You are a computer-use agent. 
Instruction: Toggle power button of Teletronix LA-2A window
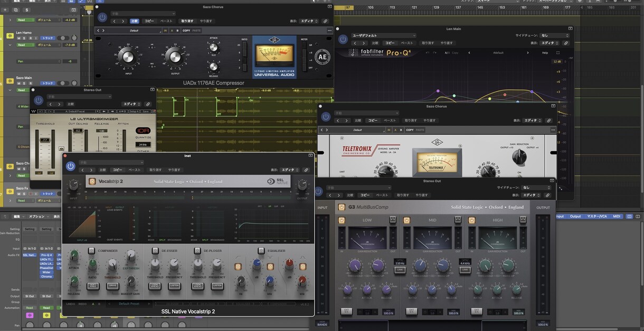tap(325, 117)
